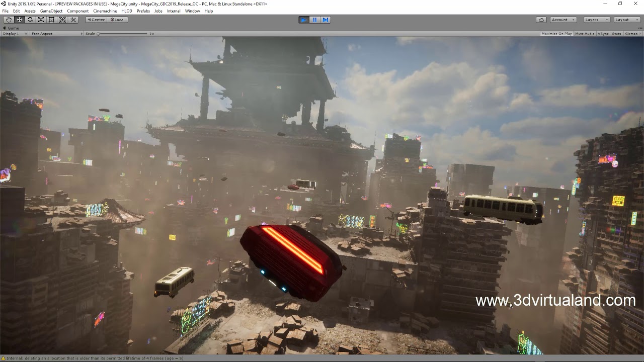Open the Component menu
This screenshot has height=362, width=644.
[78, 11]
